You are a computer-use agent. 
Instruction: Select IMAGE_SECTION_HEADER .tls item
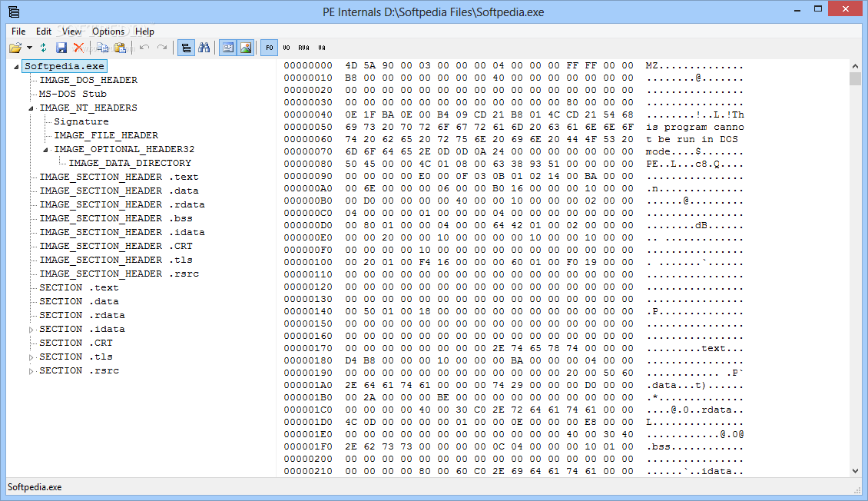pos(116,260)
